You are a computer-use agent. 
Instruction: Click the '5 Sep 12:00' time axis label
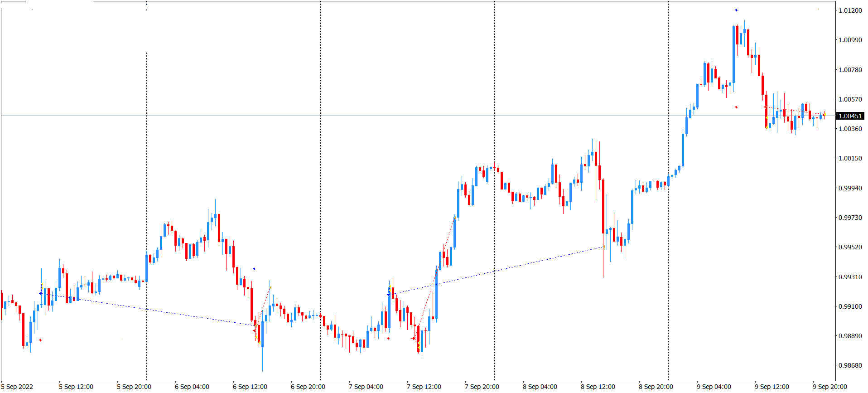click(76, 387)
